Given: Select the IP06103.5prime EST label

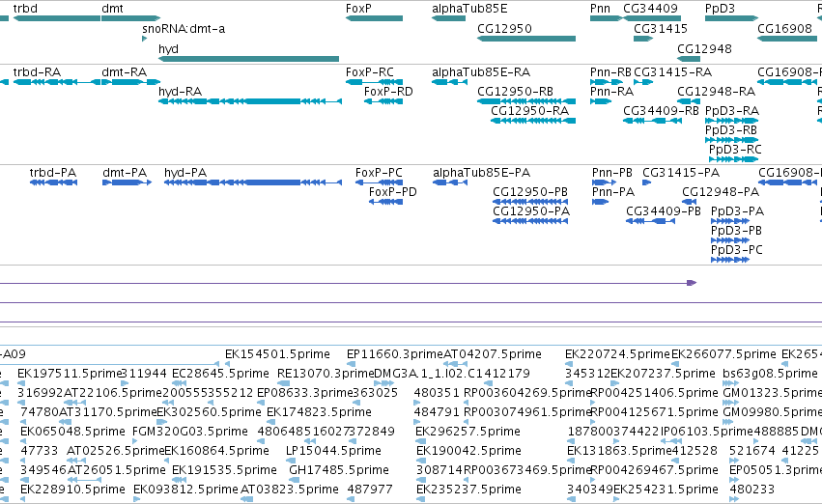Looking at the screenshot, I should [x=707, y=432].
